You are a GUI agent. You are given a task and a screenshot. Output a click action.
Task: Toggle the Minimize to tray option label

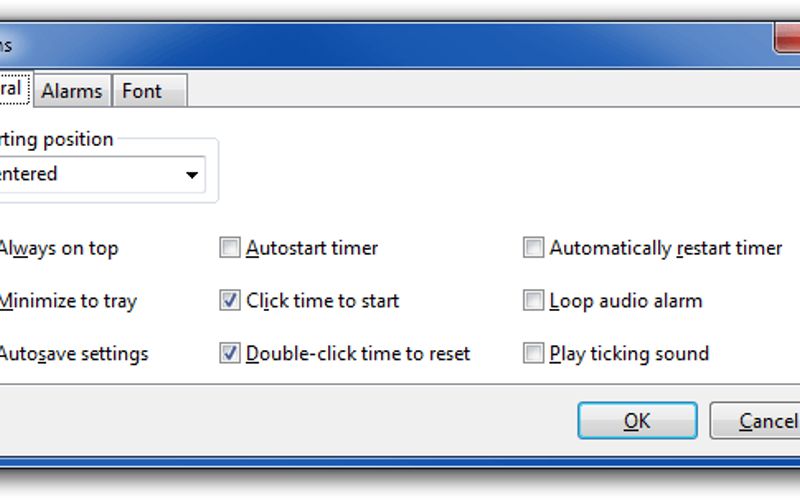pos(68,301)
